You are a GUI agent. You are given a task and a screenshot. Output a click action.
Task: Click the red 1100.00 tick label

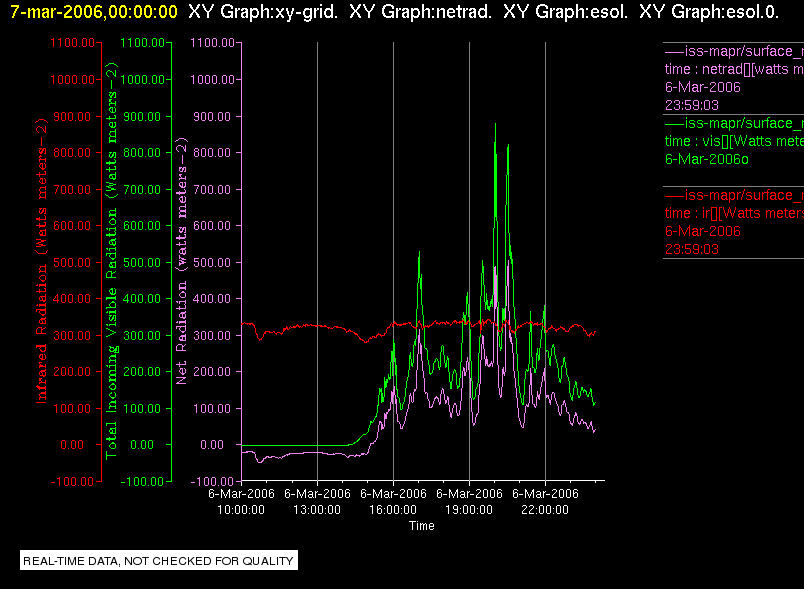(72, 43)
